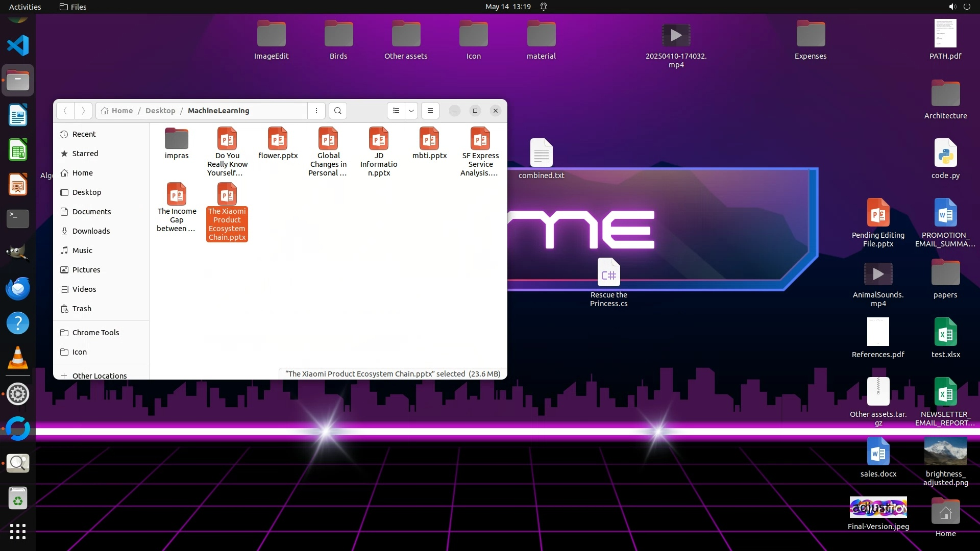Open Trash from the sidebar
Screen dimensions: 980x551
[x=82, y=309]
